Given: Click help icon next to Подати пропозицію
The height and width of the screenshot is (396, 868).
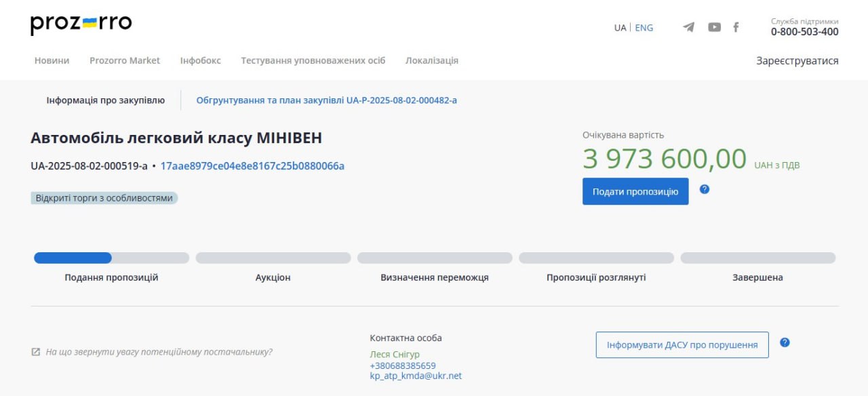Looking at the screenshot, I should (x=704, y=189).
